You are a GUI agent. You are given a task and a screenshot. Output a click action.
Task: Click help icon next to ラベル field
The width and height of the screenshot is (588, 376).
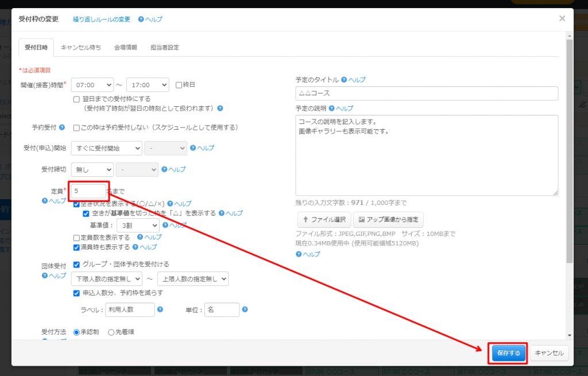[x=160, y=309]
